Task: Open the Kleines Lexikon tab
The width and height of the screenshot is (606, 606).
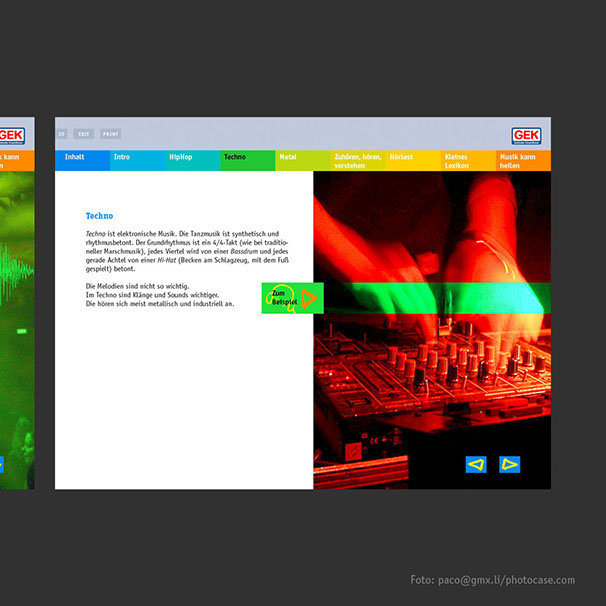Action: (x=467, y=159)
